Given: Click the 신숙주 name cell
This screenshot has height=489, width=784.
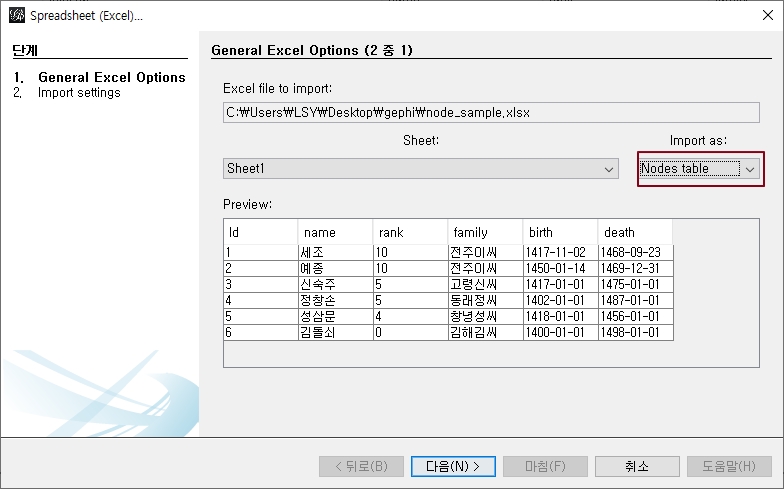Looking at the screenshot, I should (x=335, y=284).
